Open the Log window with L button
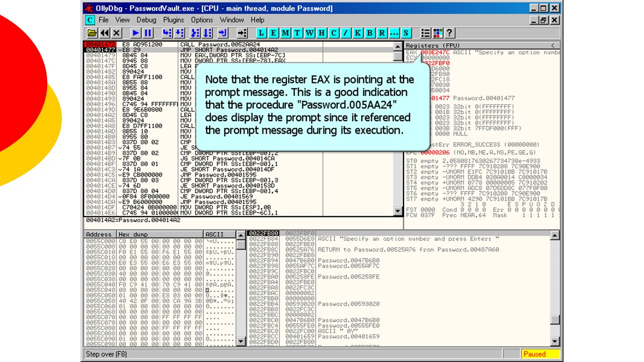 [x=261, y=33]
